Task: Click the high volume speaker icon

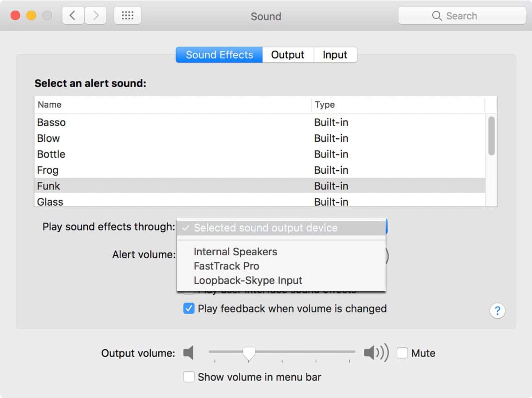Action: click(x=376, y=352)
